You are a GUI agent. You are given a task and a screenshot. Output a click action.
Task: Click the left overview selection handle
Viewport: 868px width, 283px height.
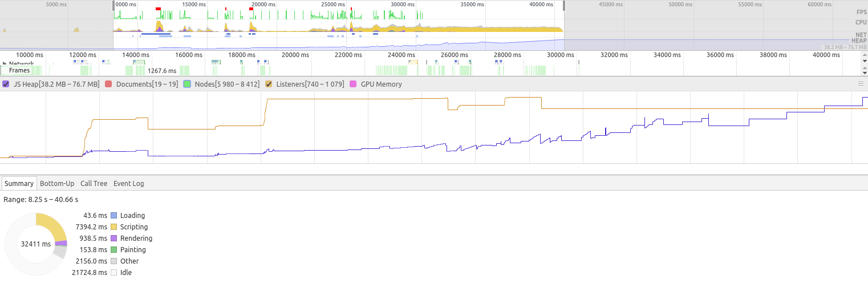tap(114, 6)
